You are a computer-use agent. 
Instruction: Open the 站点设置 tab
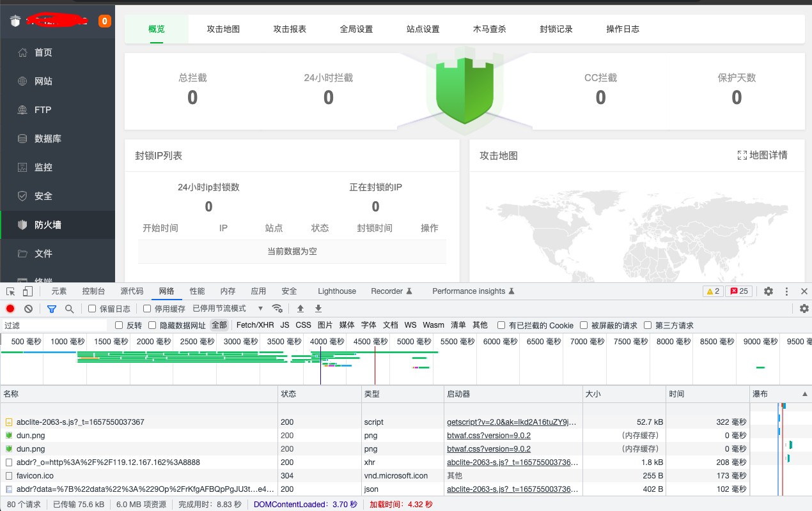click(423, 29)
